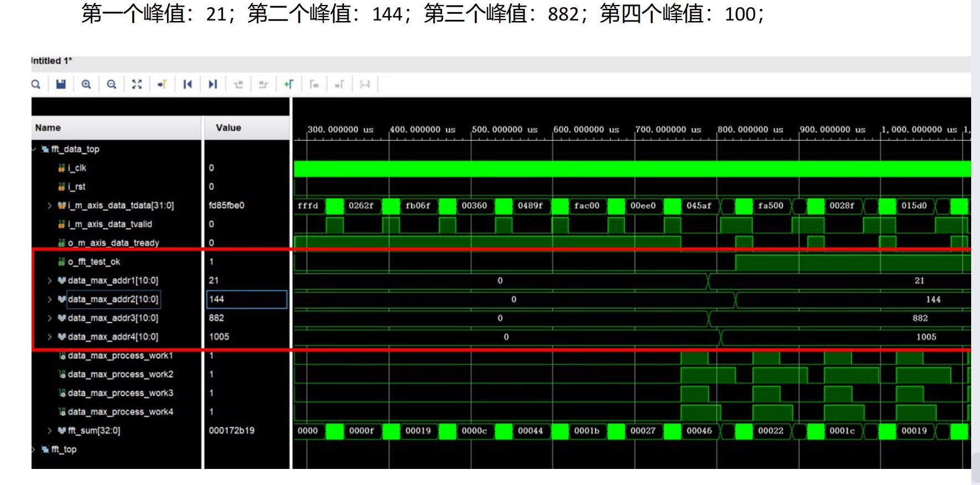Click the i_rst signal icon
980x485 pixels.
coord(62,187)
